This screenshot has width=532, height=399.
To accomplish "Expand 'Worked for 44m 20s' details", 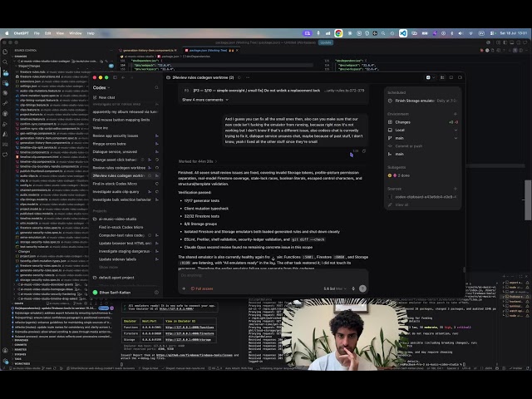I will tap(198, 161).
